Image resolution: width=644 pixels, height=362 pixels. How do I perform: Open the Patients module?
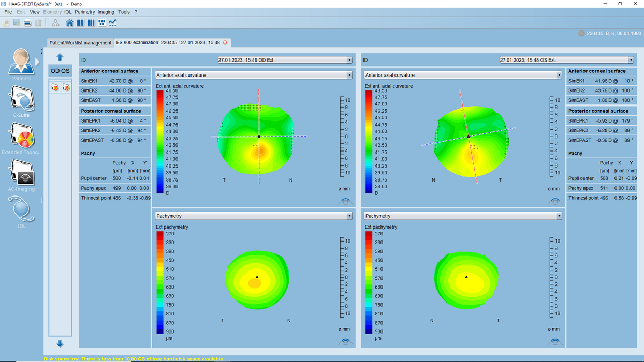21,64
